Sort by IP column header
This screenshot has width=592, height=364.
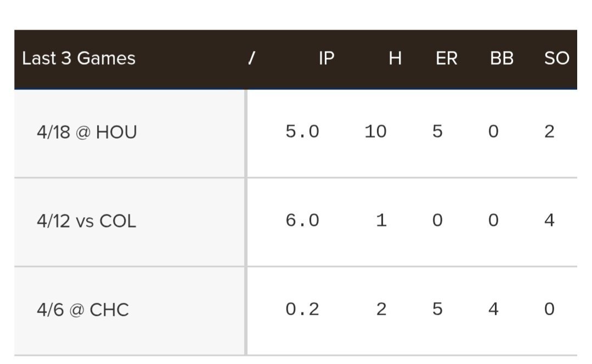pos(326,59)
